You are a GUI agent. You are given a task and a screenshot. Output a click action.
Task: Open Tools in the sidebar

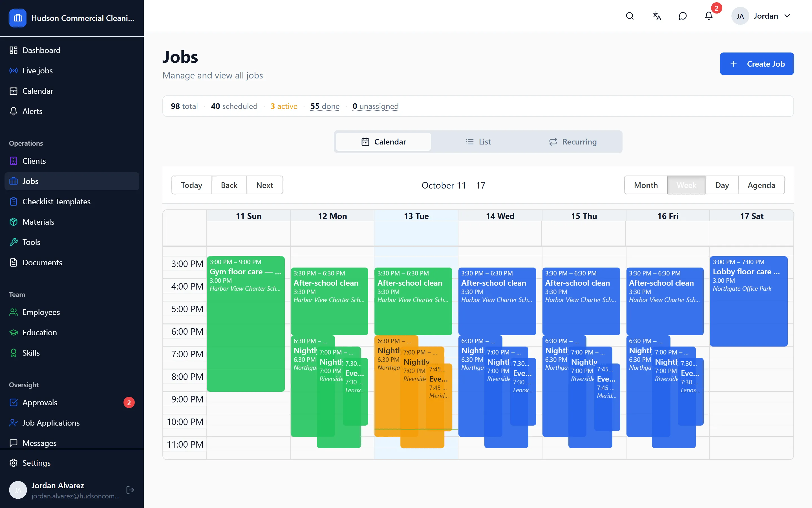[x=72, y=242]
